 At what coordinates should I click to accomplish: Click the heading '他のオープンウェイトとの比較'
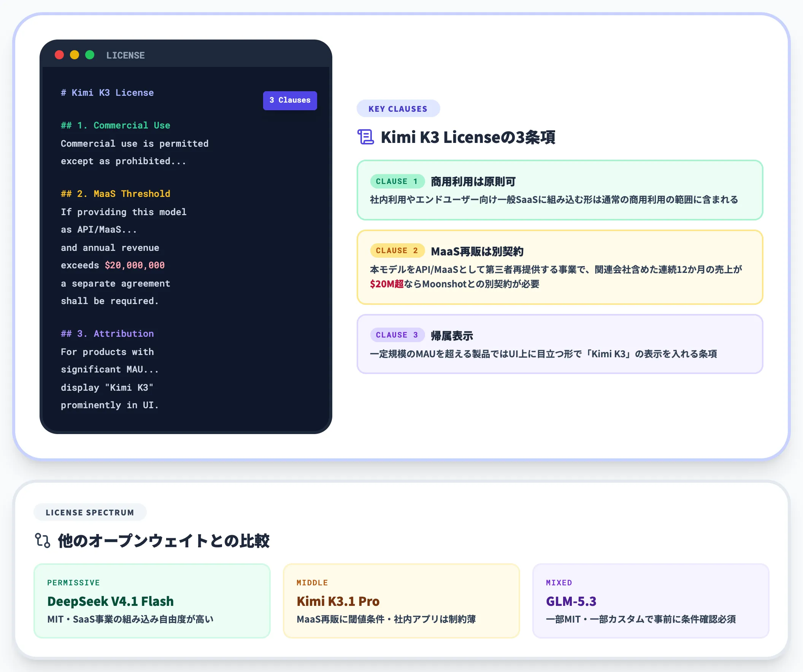click(x=163, y=541)
